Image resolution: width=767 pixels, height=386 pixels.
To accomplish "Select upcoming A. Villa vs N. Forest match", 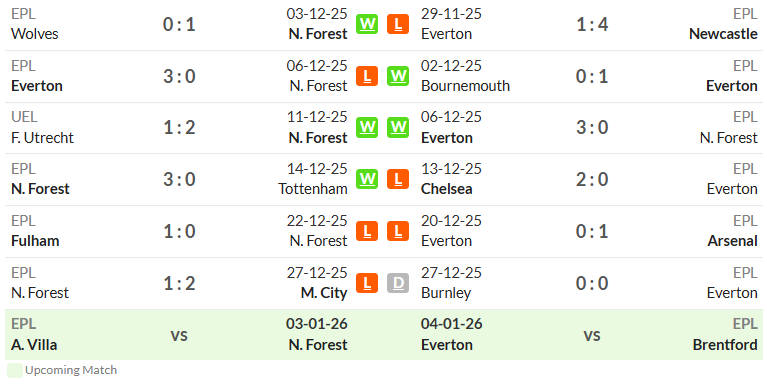I will [x=194, y=335].
